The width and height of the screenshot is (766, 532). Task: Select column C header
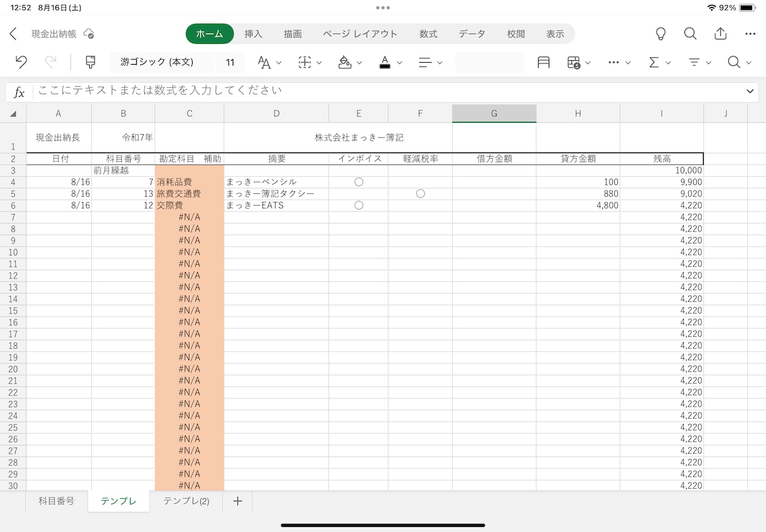tap(190, 114)
